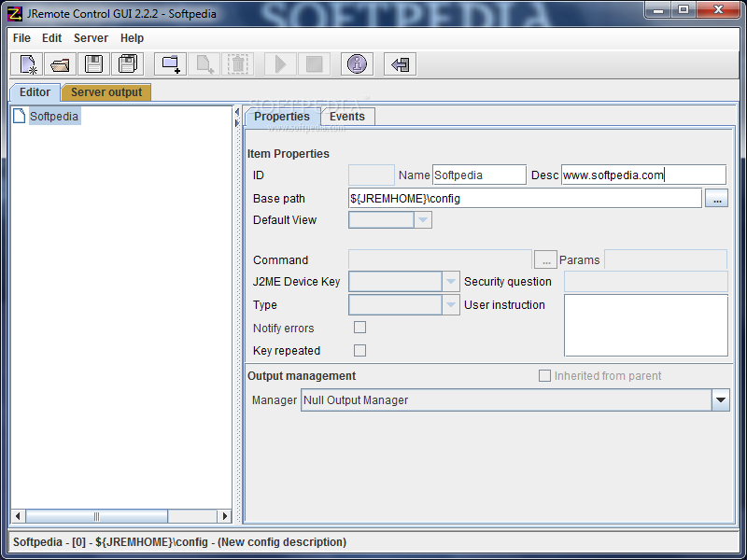Viewport: 747px width, 560px height.
Task: Open the Help menu
Action: [x=132, y=38]
